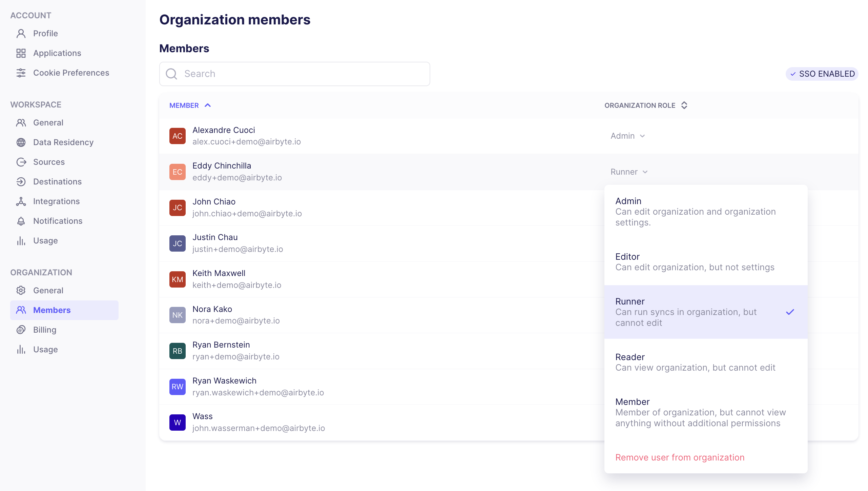Click the Billing coin icon
Image resolution: width=868 pixels, height=491 pixels.
(21, 330)
